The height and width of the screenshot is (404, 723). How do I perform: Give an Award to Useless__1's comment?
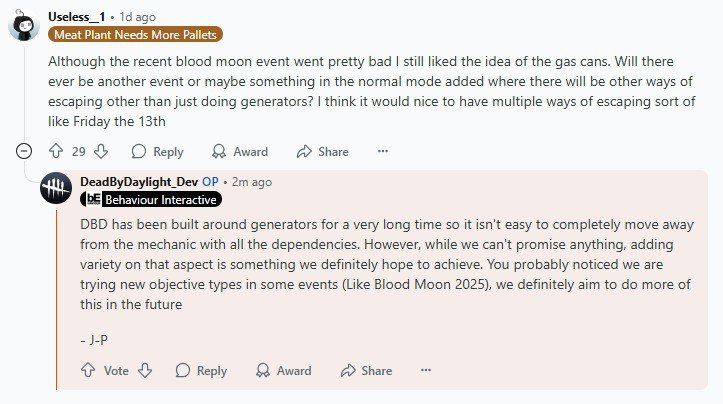pyautogui.click(x=240, y=151)
